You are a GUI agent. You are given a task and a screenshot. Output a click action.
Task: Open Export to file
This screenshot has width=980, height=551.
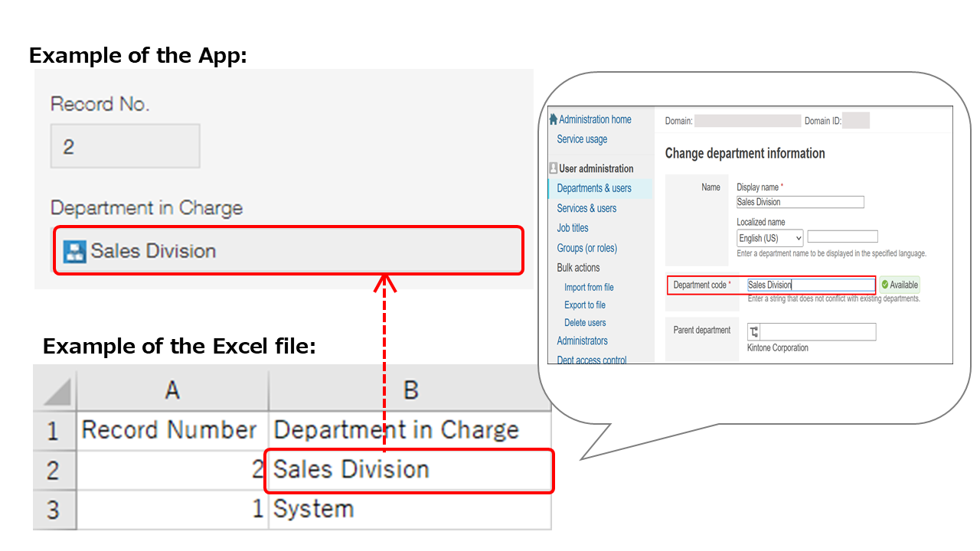584,305
